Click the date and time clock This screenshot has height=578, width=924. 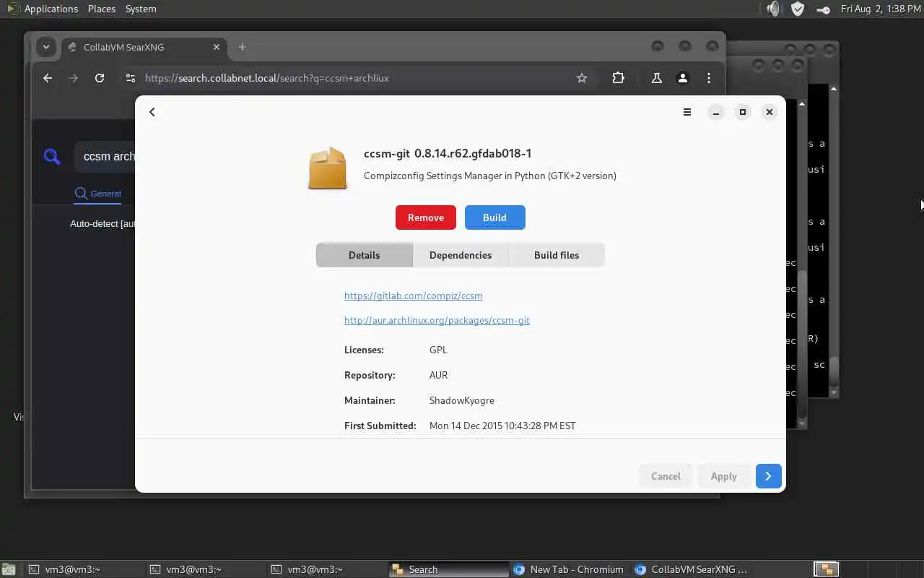(880, 9)
